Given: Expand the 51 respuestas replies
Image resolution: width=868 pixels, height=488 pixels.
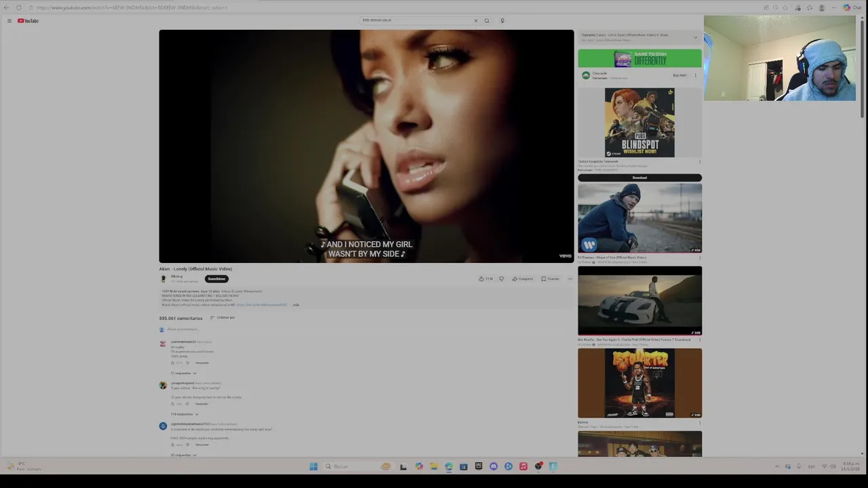Looking at the screenshot, I should (x=184, y=373).
